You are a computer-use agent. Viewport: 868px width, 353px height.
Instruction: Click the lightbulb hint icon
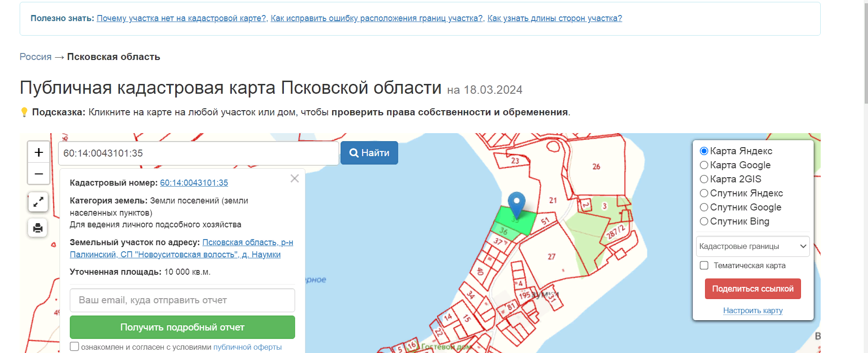click(24, 112)
